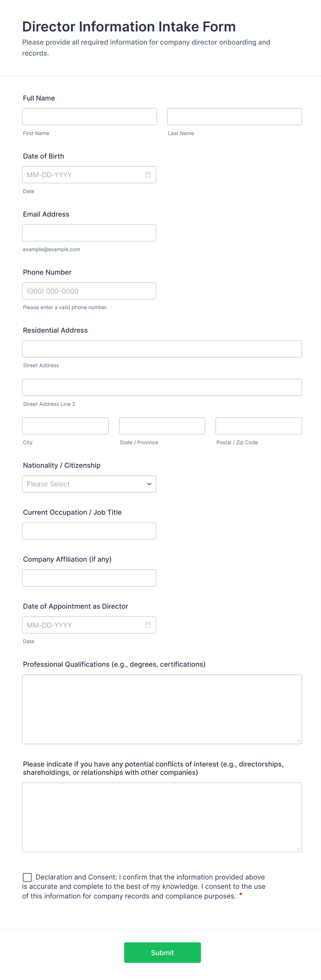Open the Date of Appointment calendar icon

point(148,625)
